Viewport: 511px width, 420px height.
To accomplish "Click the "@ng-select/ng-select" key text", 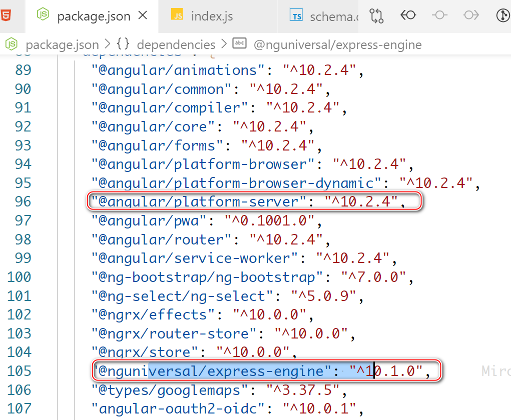I will (x=182, y=296).
